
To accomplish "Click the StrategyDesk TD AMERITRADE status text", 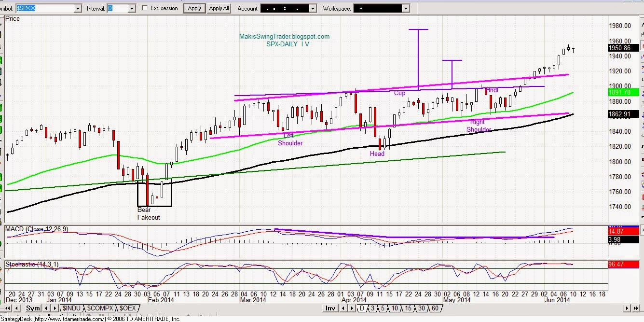I will (90, 319).
